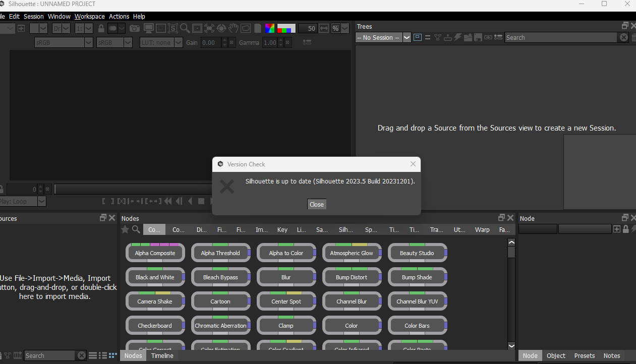Select the Atmospheric Glow node
The width and height of the screenshot is (636, 364).
[x=352, y=253]
